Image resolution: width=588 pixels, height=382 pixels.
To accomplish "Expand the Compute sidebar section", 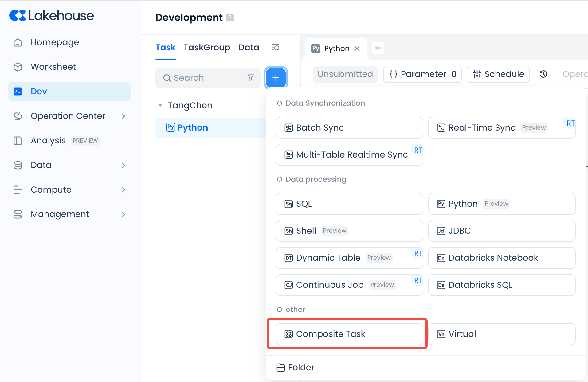I will click(123, 190).
